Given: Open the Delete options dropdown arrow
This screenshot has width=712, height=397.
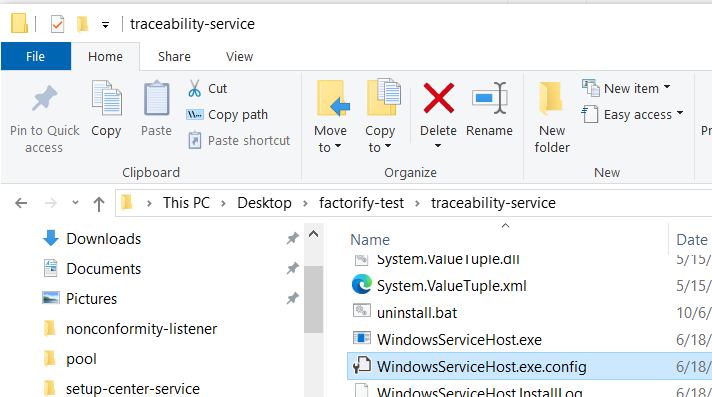Looking at the screenshot, I should point(438,146).
